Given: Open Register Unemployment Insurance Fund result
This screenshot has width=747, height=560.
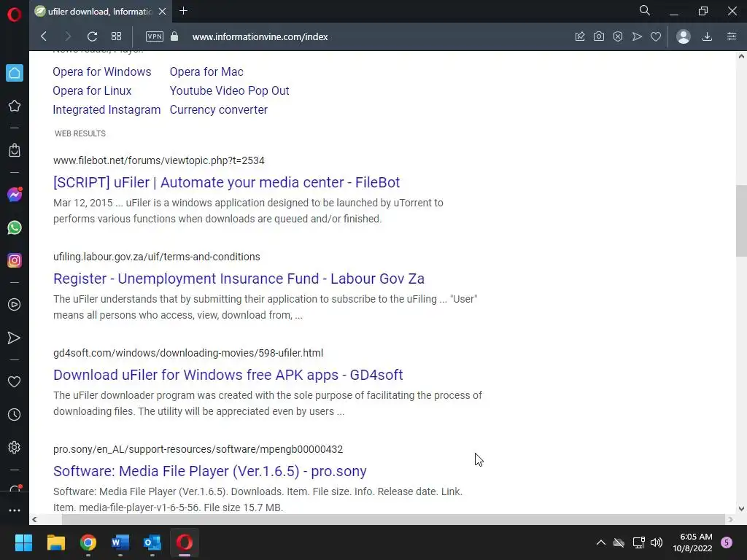Looking at the screenshot, I should click(x=239, y=279).
